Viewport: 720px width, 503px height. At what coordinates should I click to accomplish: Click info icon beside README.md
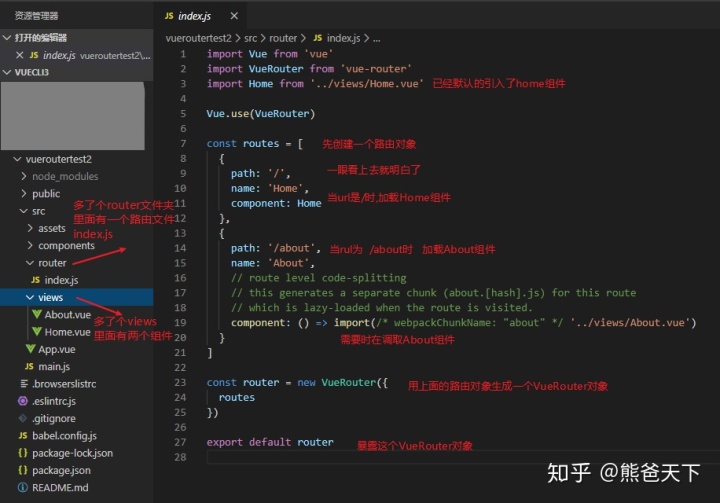22,487
